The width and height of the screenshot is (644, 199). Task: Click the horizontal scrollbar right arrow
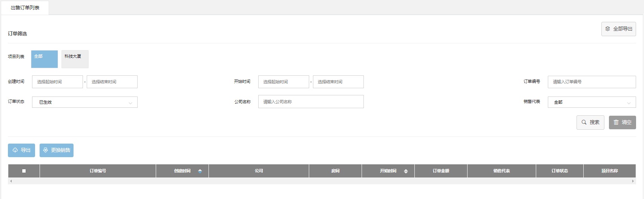(633, 181)
